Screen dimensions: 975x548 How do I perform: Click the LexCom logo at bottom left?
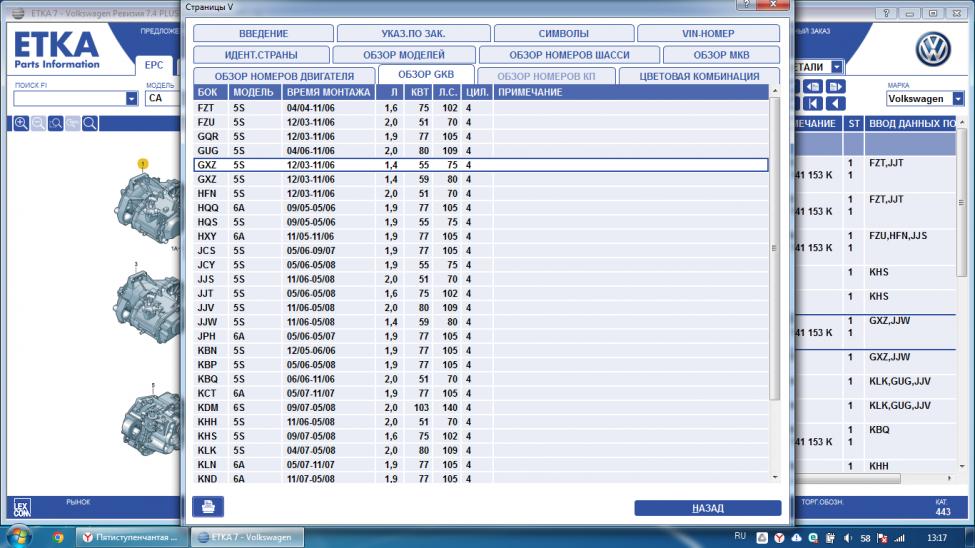pos(22,508)
